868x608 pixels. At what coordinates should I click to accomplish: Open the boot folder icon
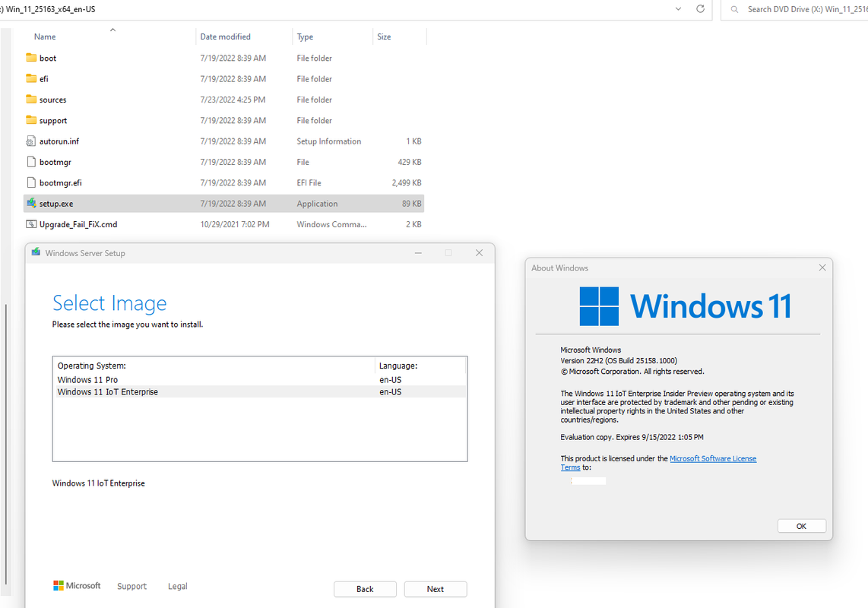click(x=32, y=58)
